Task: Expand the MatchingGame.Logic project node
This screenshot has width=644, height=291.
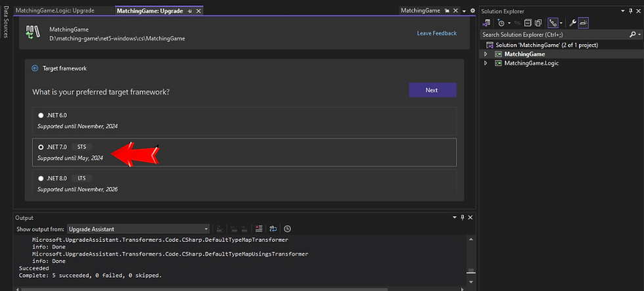Action: (x=485, y=63)
